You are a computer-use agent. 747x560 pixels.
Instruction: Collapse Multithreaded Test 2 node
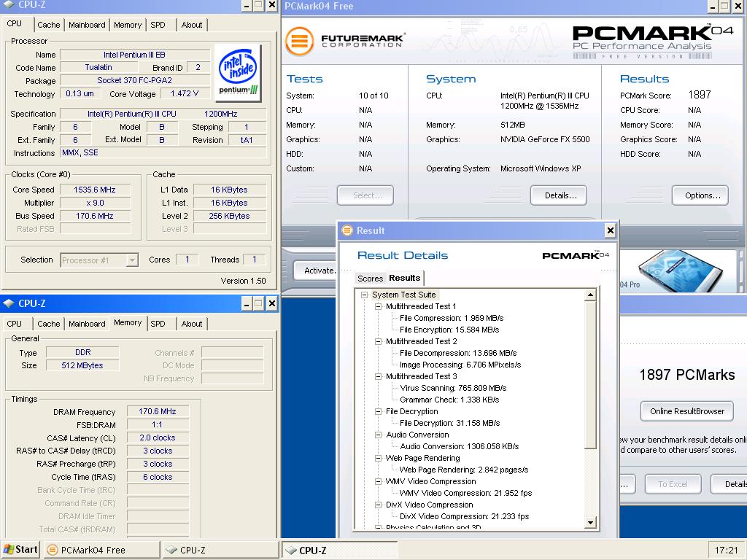pyautogui.click(x=379, y=341)
